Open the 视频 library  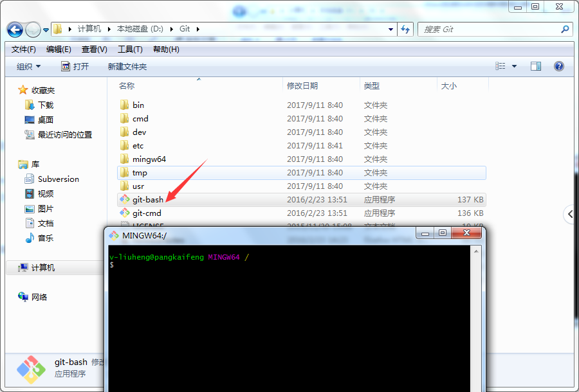click(39, 193)
